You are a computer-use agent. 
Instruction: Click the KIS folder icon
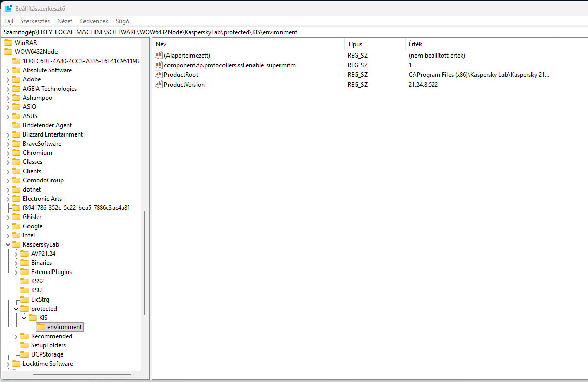(x=33, y=317)
